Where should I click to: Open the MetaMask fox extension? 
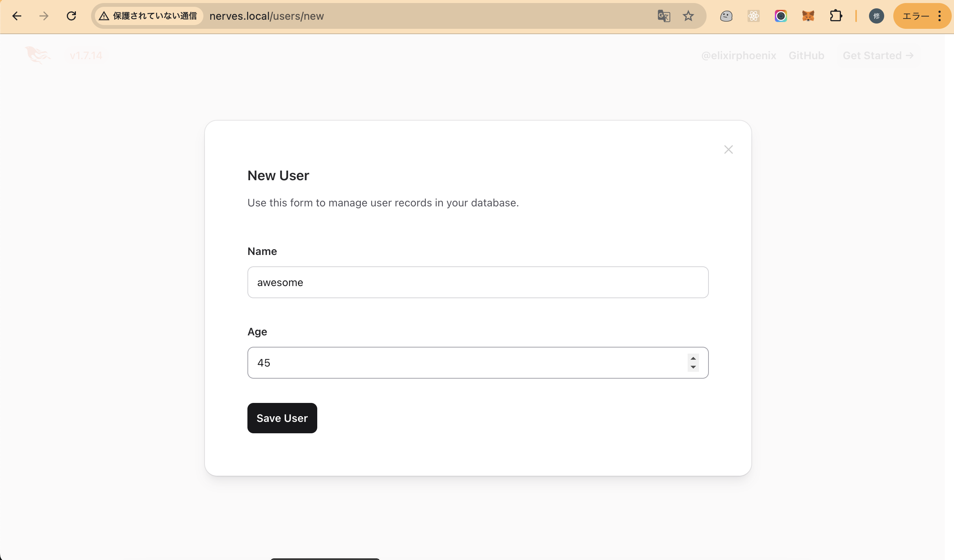click(808, 16)
